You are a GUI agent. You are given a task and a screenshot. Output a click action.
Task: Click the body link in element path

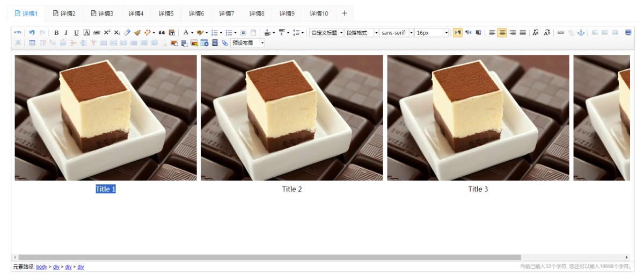pyautogui.click(x=42, y=267)
